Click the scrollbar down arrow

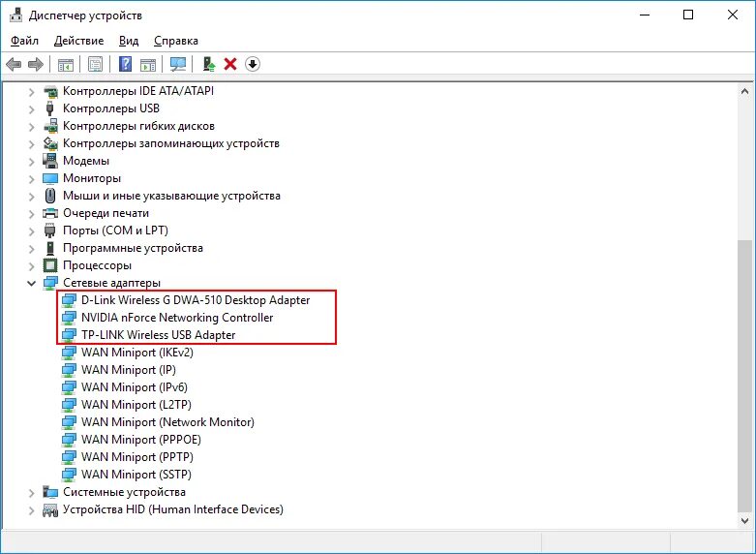(x=745, y=521)
